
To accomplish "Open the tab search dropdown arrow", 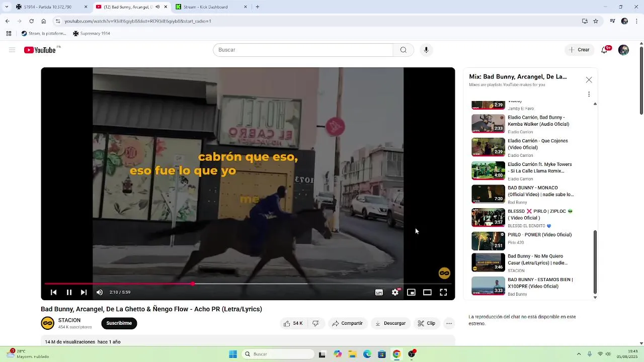I will click(6, 7).
